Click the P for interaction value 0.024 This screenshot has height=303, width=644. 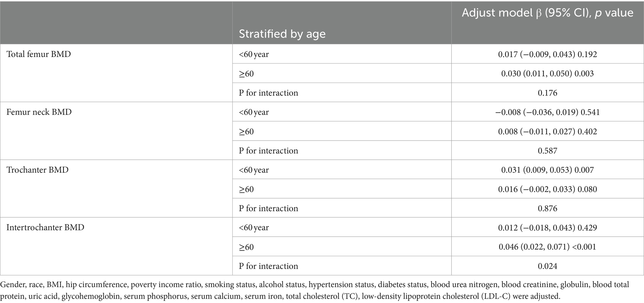[x=547, y=266]
